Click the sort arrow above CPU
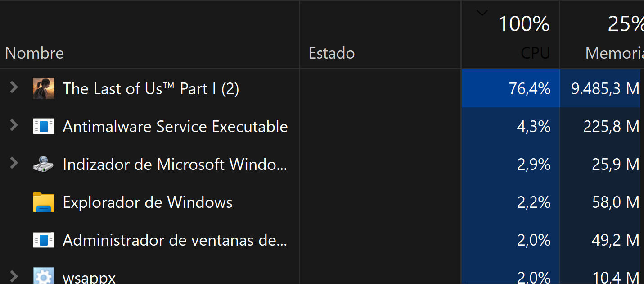 (x=482, y=13)
